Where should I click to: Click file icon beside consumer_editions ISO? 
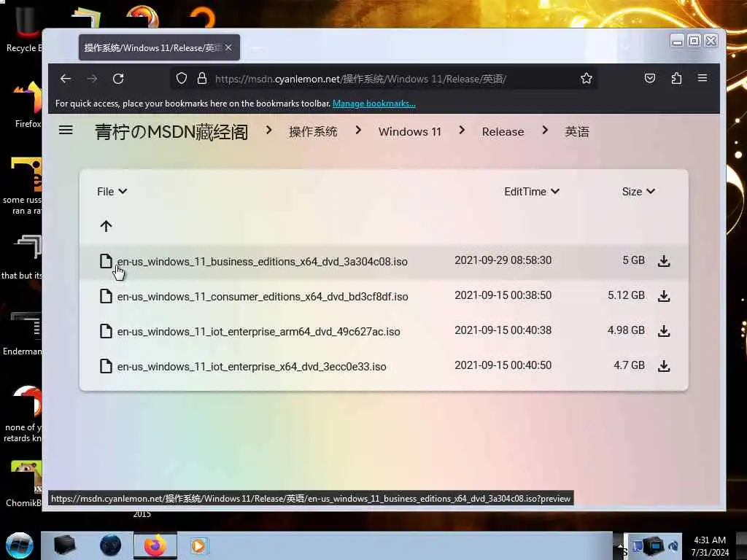pyautogui.click(x=106, y=296)
